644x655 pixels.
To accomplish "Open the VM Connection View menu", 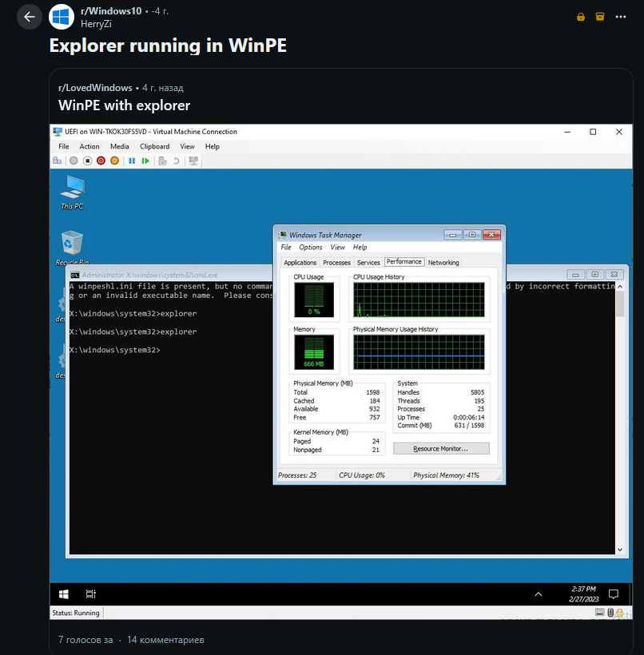I will (187, 146).
